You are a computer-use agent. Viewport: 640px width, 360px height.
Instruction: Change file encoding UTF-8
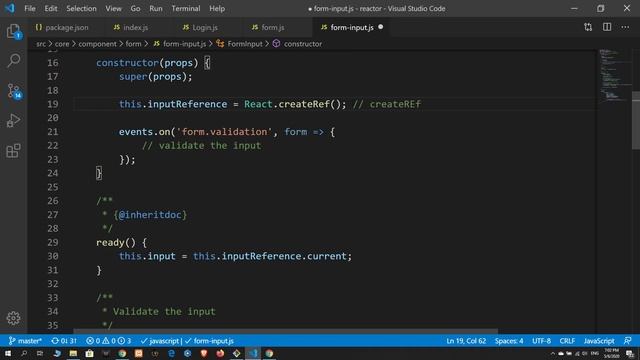tap(541, 341)
